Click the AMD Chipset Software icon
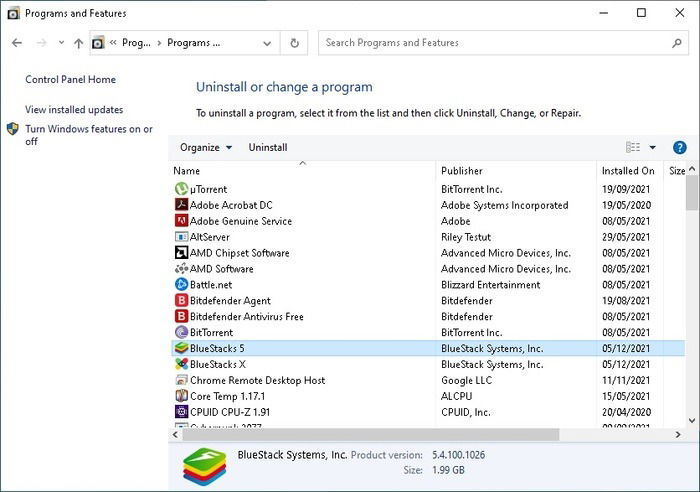 point(181,253)
